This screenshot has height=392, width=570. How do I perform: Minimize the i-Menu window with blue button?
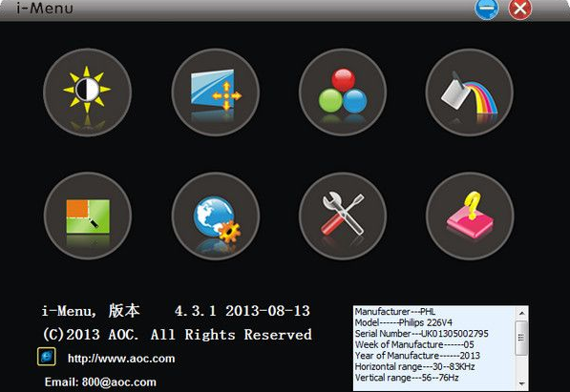(x=486, y=9)
